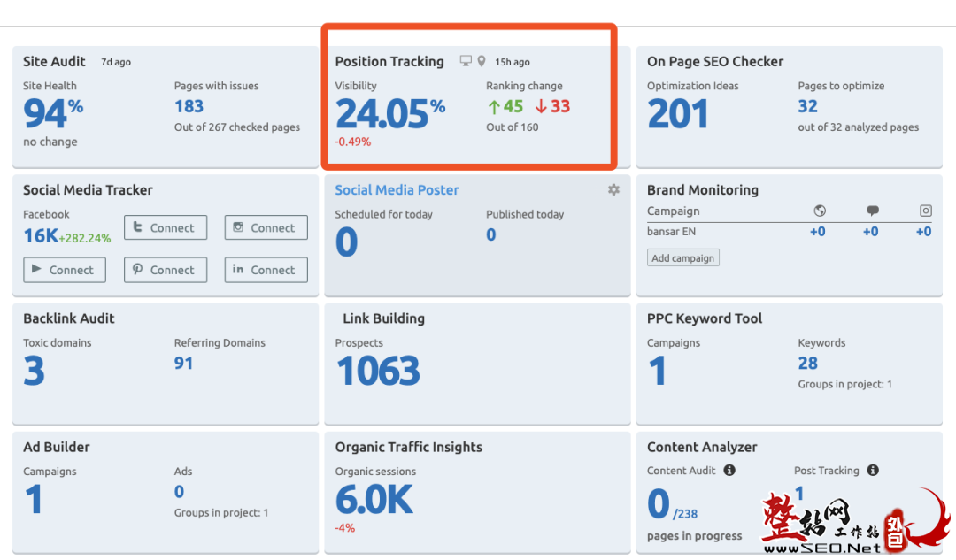The width and height of the screenshot is (956, 560).
Task: Click the PPC campaigns count 1
Action: [x=657, y=371]
